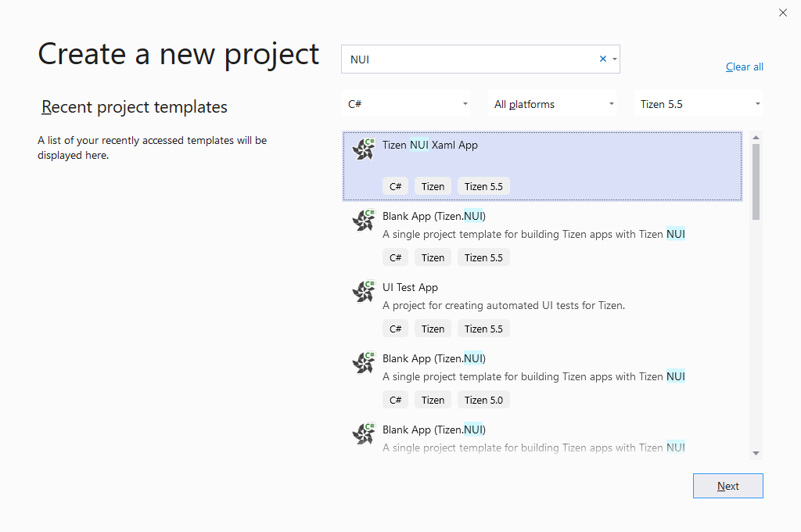Click the Tizen 5.0 Blank App icon
The height and width of the screenshot is (532, 801).
(x=364, y=362)
